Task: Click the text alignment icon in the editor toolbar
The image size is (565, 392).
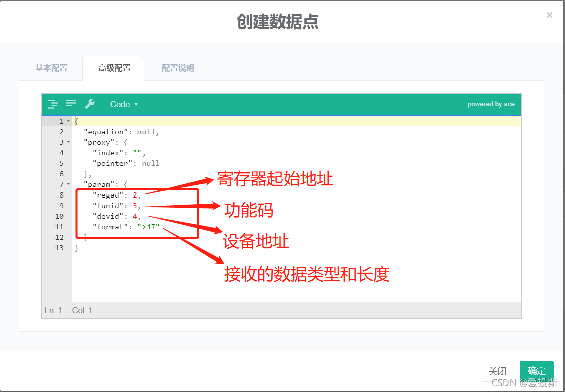Action: click(x=71, y=104)
